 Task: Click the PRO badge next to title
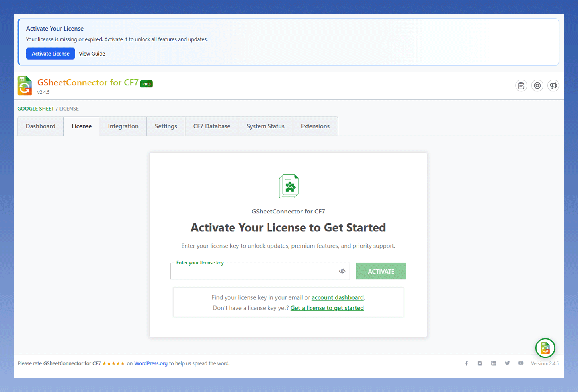(x=146, y=84)
